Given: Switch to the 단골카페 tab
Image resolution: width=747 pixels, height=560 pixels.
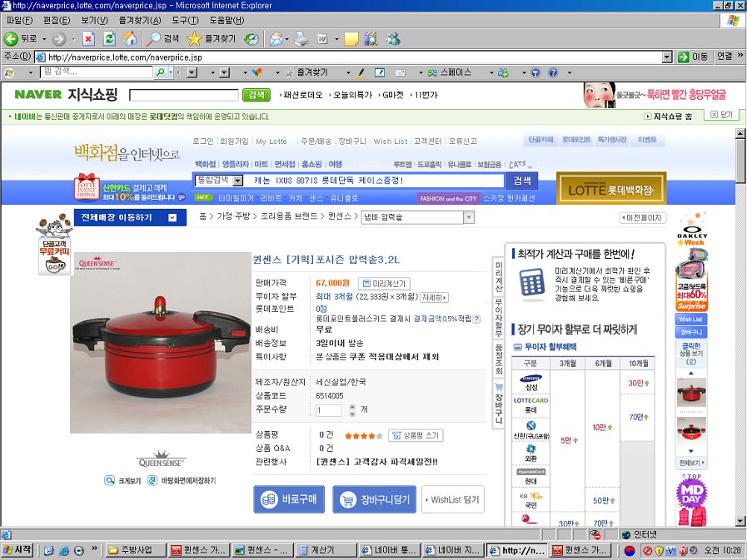Looking at the screenshot, I should [x=540, y=140].
